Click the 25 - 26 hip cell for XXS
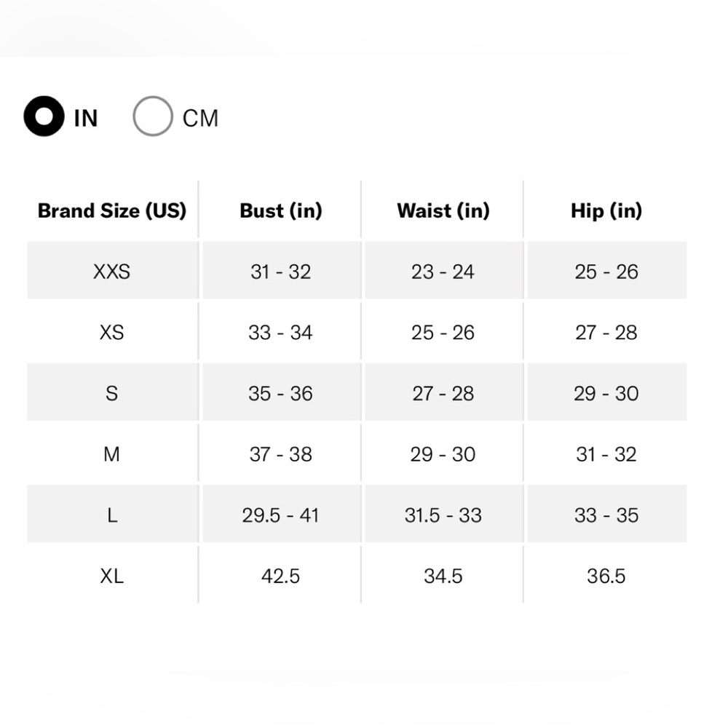 click(606, 272)
